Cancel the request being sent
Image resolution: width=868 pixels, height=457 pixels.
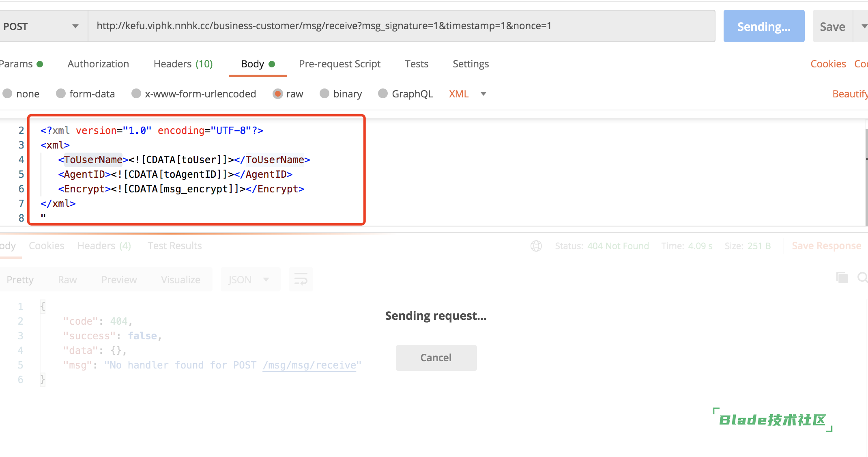[436, 358]
